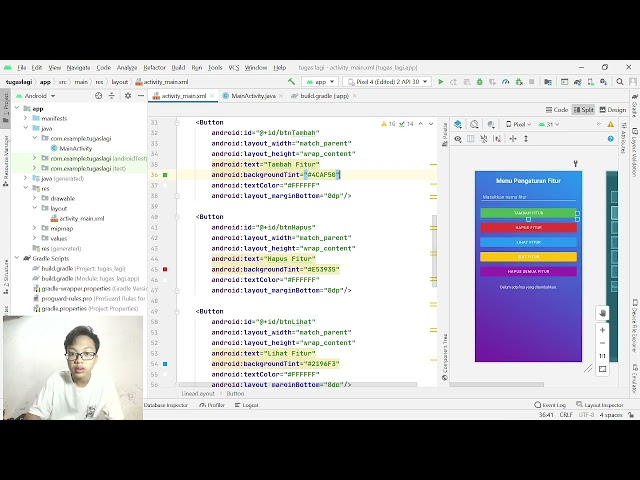
Task: Open Logcat tool window
Action: click(247, 405)
